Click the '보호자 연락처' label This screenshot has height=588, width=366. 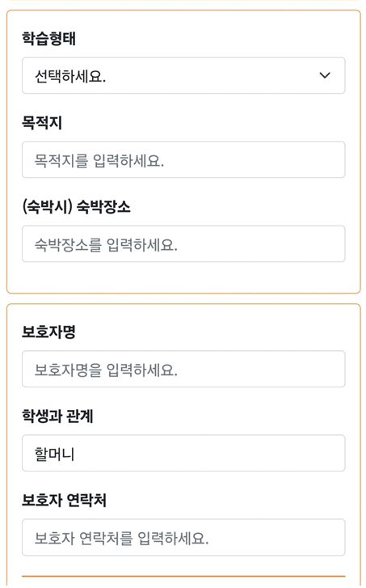coord(64,501)
